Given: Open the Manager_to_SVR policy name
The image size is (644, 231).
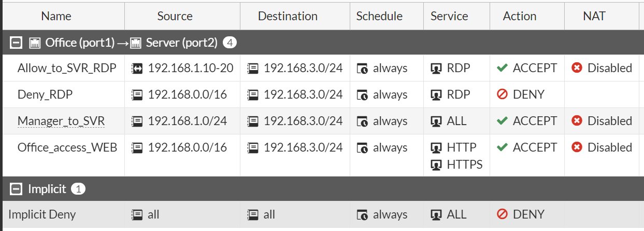Looking at the screenshot, I should tap(61, 121).
